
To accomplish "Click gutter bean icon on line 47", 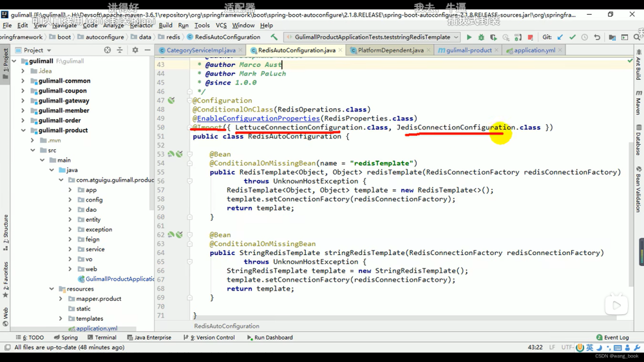I will pos(171,100).
